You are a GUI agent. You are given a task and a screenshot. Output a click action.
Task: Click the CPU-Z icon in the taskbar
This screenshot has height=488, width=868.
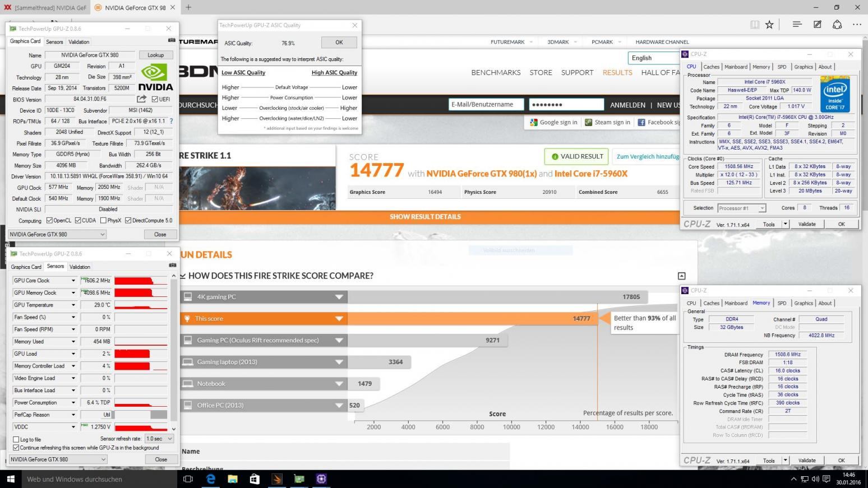pyautogui.click(x=321, y=479)
